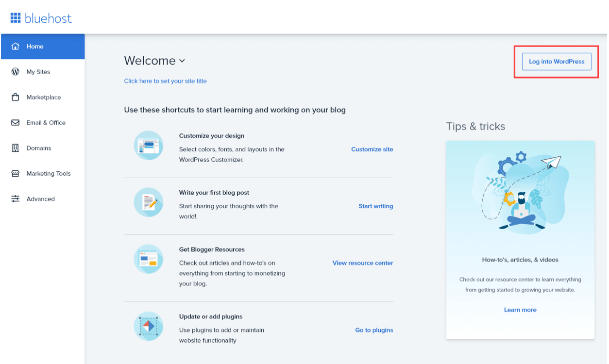Click the Email & Office envelope icon
609x364 pixels.
(x=14, y=122)
